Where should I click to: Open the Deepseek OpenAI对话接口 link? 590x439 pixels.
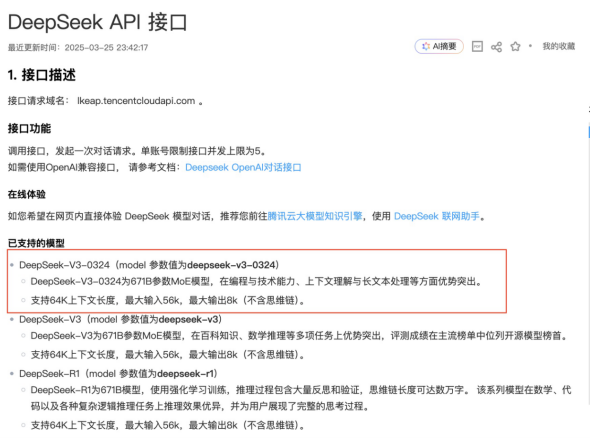coord(243,167)
